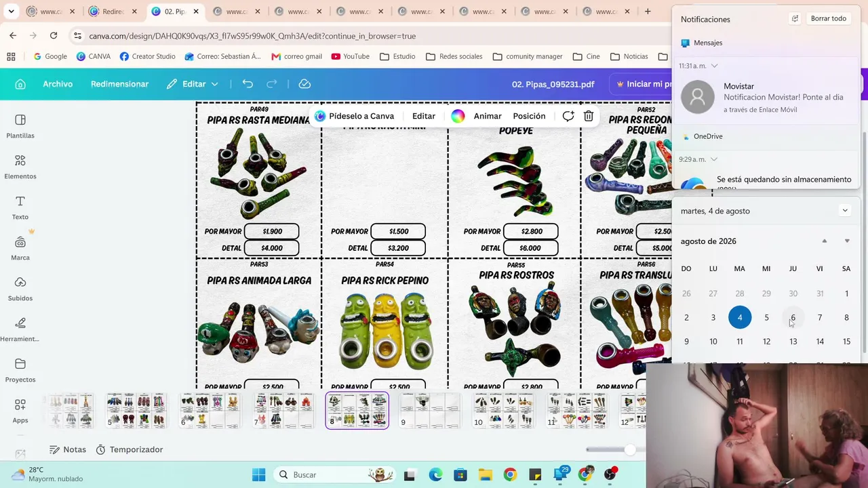Open the Redimensionar menu

119,84
